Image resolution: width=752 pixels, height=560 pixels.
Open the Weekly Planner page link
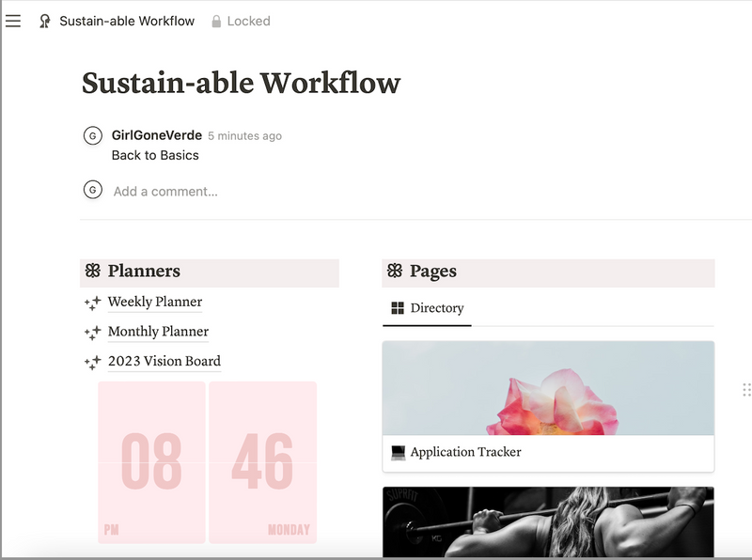[155, 302]
